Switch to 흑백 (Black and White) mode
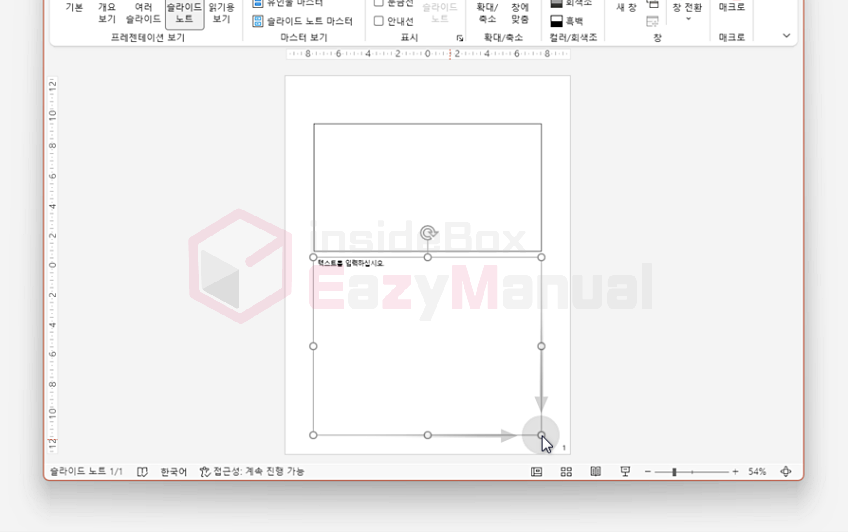The height and width of the screenshot is (532, 848). tap(566, 21)
